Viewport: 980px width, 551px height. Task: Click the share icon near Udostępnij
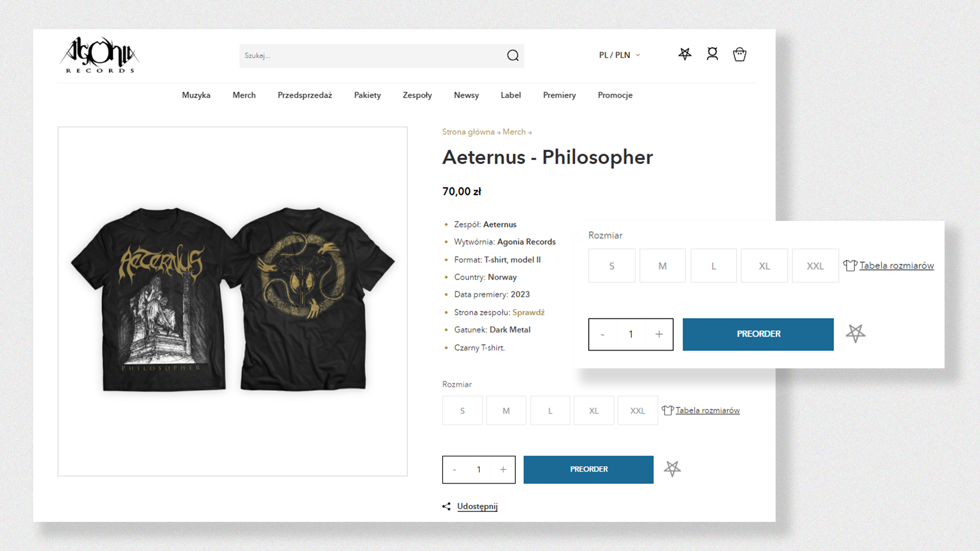447,507
